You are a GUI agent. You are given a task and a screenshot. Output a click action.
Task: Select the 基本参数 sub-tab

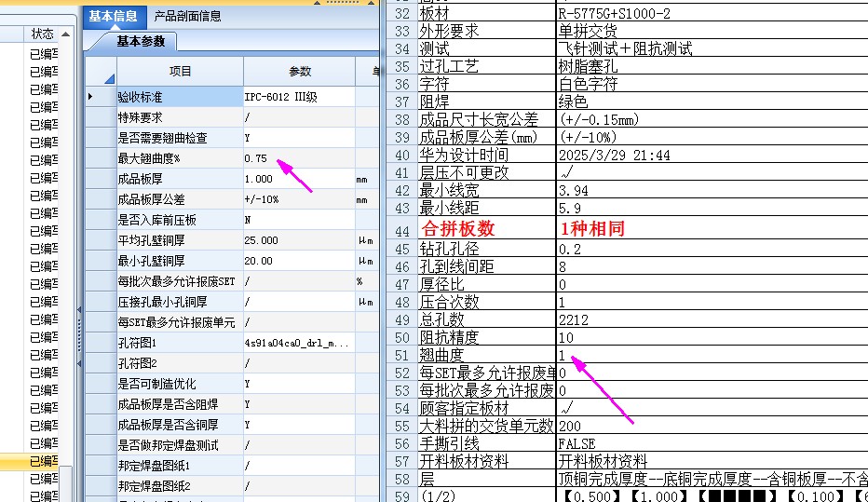click(x=141, y=42)
